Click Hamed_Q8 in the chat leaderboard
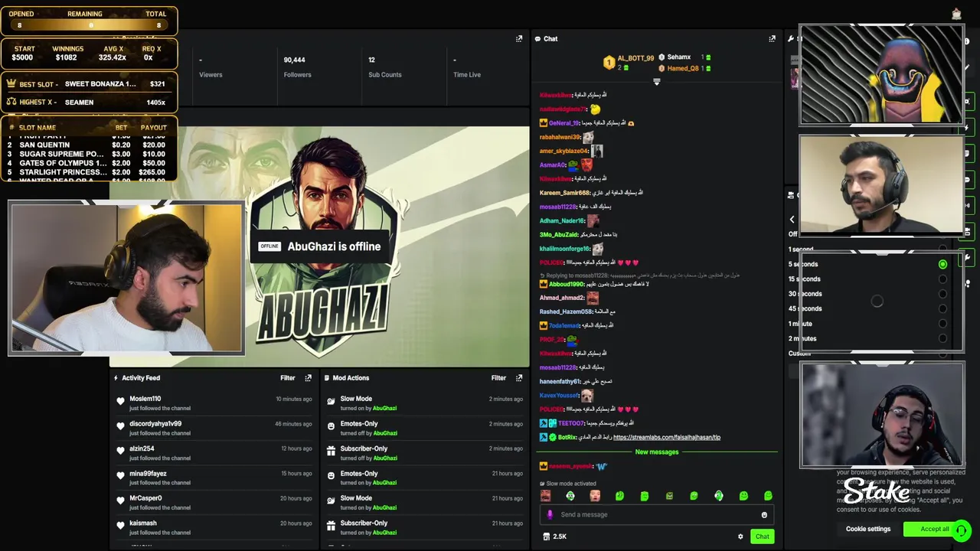This screenshot has width=980, height=551. coord(683,69)
